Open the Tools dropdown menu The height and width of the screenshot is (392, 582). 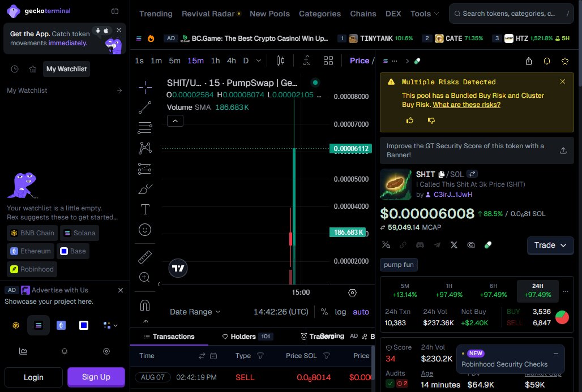(425, 14)
